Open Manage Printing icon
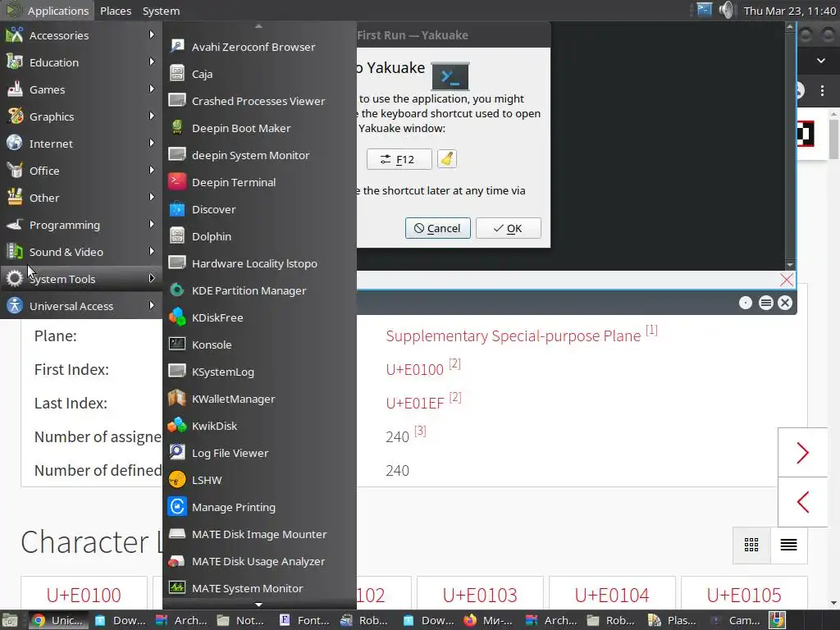This screenshot has width=840, height=630. pos(177,506)
